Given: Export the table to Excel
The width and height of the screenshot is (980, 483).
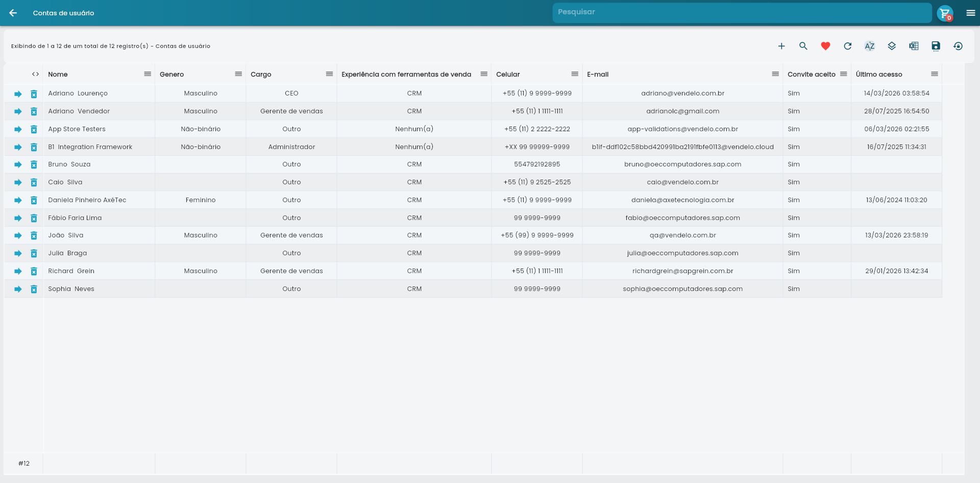Looking at the screenshot, I should pyautogui.click(x=914, y=46).
